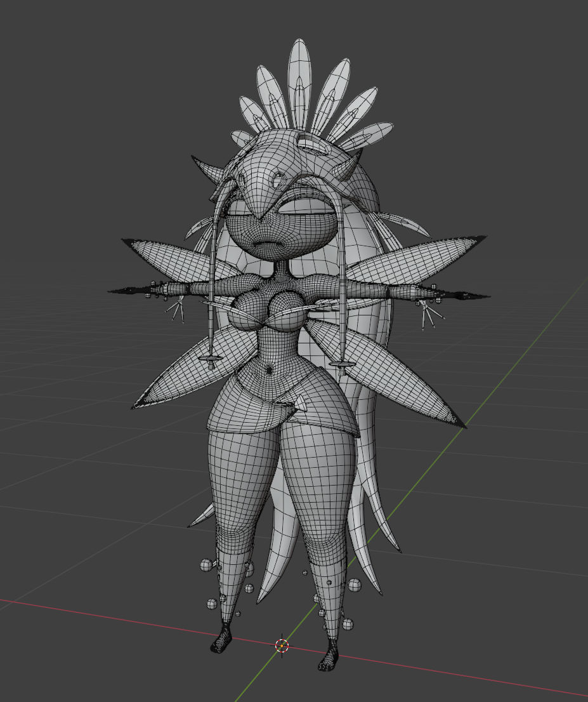Click the 3D cursor at the world origin
Image resolution: width=588 pixels, height=702 pixels.
tap(282, 646)
